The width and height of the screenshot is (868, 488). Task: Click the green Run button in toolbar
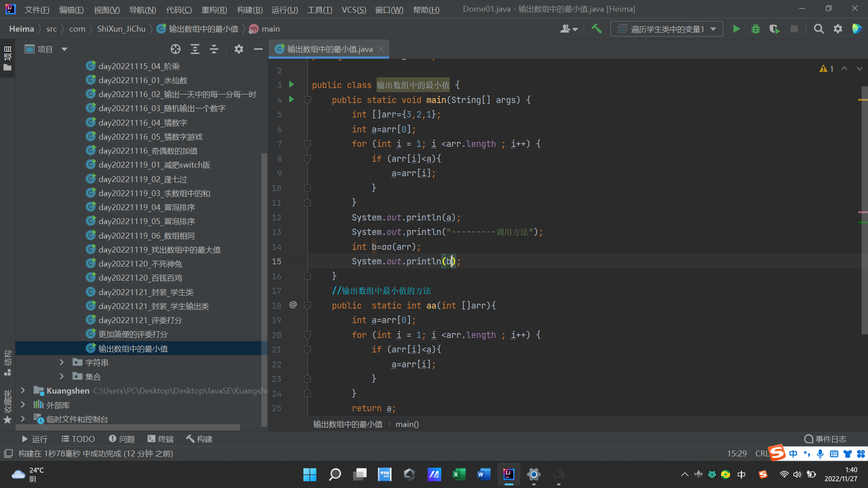coord(736,29)
